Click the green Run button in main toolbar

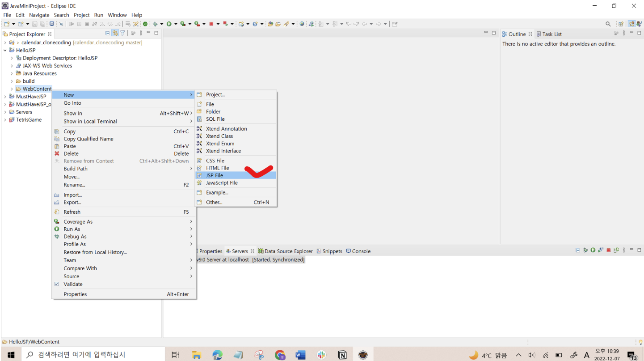[169, 24]
